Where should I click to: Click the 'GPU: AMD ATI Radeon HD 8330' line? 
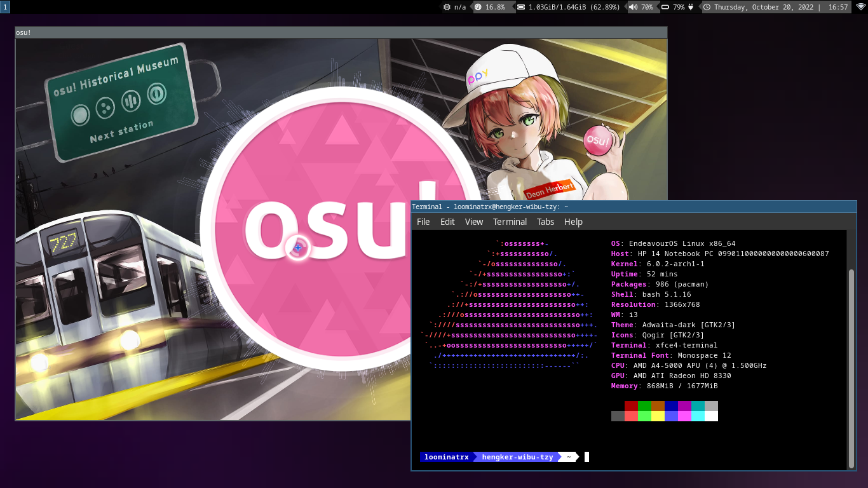[x=671, y=376]
